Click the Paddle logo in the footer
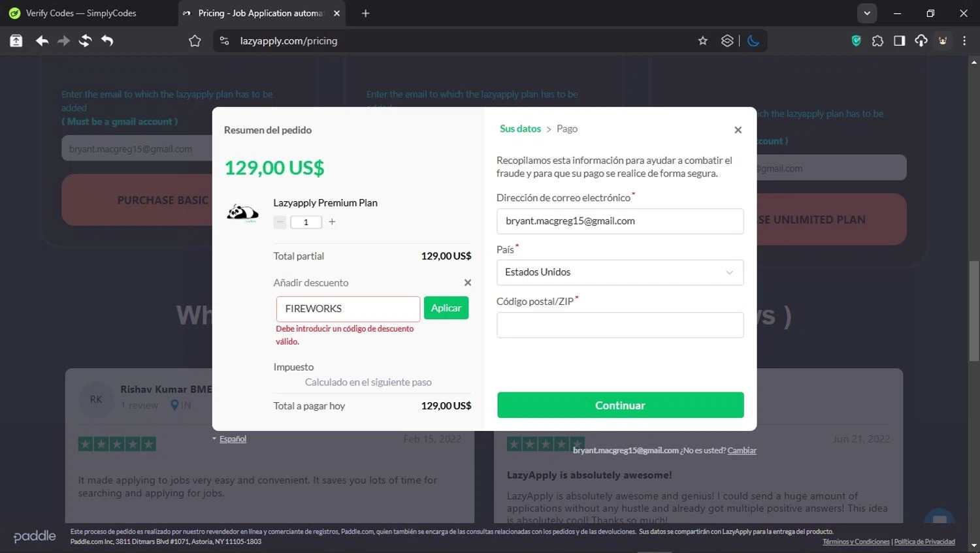 (x=35, y=536)
